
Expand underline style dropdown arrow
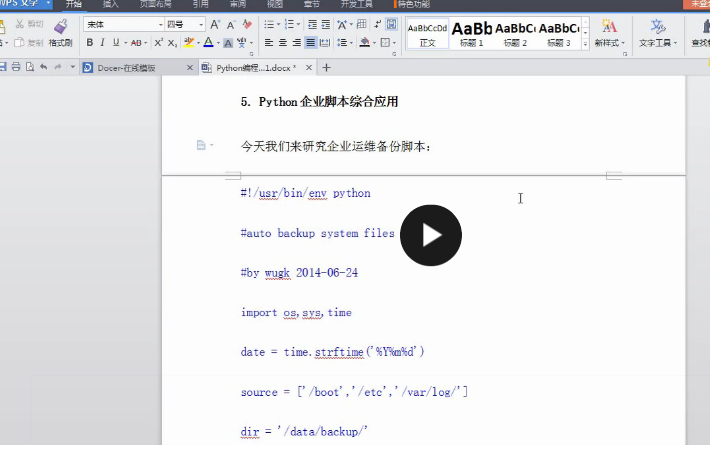coord(125,43)
